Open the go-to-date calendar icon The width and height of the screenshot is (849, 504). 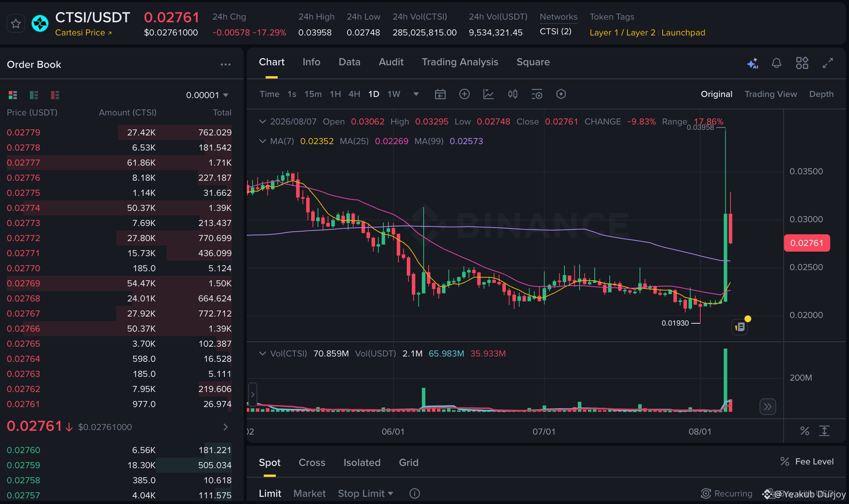pos(440,94)
